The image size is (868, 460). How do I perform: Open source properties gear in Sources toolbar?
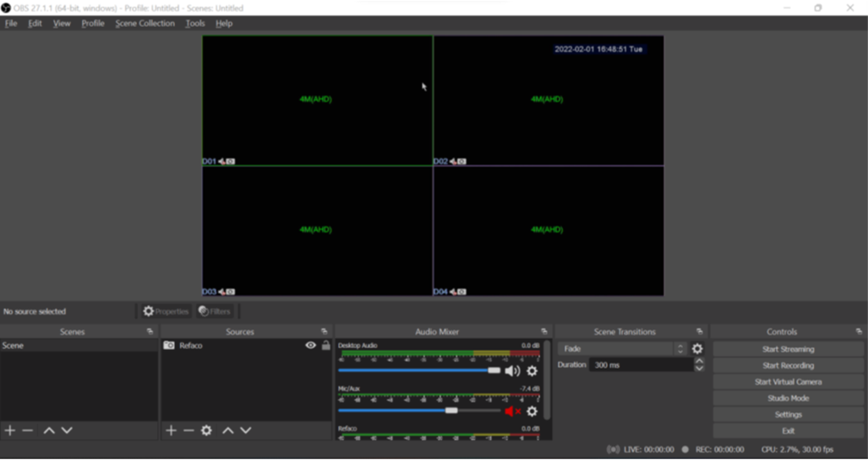click(206, 430)
